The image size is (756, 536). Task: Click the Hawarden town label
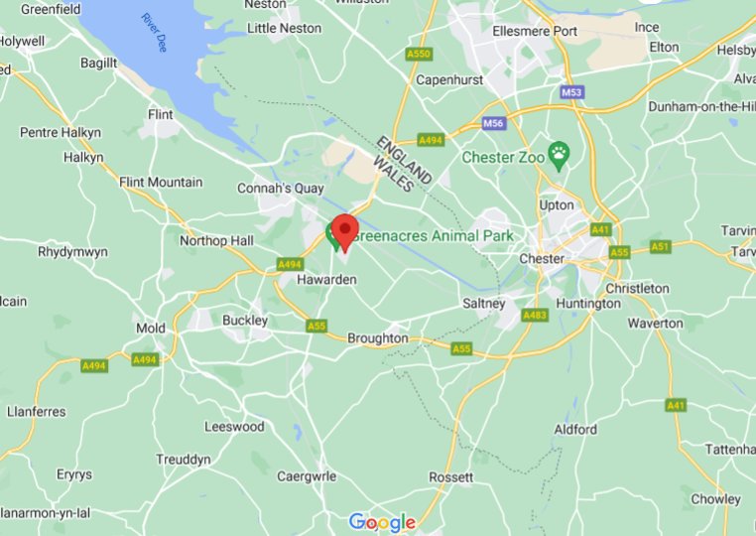[326, 279]
